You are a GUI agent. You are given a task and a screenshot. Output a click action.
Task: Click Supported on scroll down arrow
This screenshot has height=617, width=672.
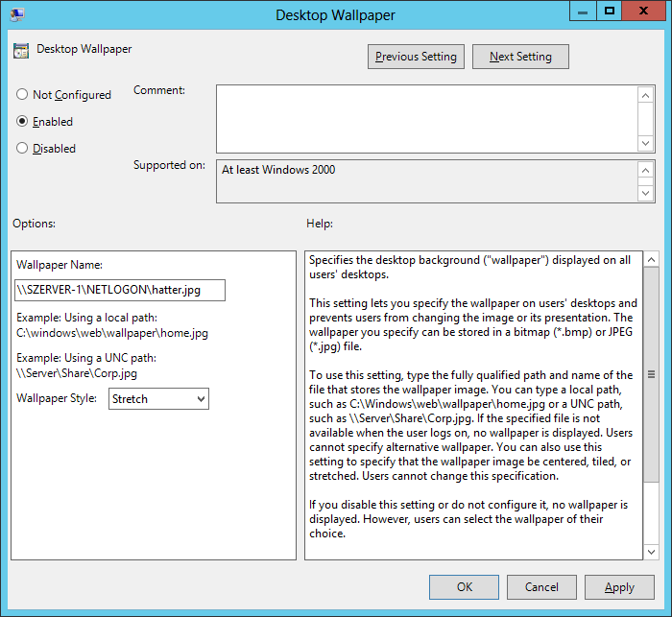coord(646,193)
